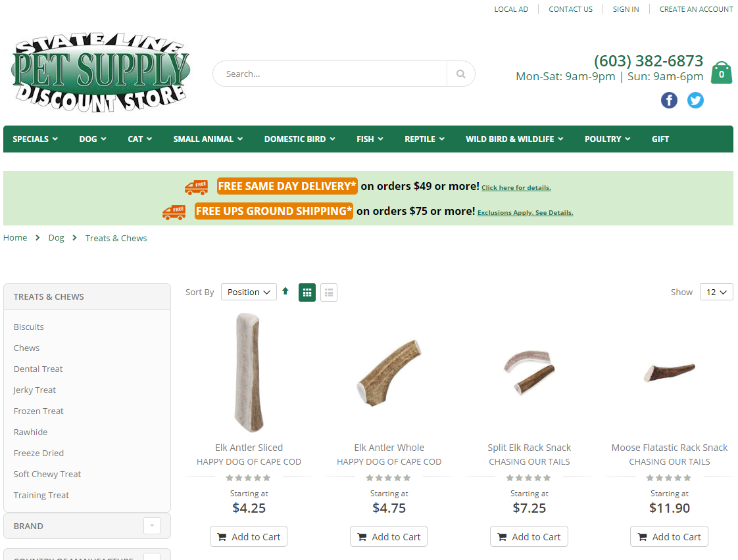
Task: Click the search magnifier icon
Action: tap(461, 74)
